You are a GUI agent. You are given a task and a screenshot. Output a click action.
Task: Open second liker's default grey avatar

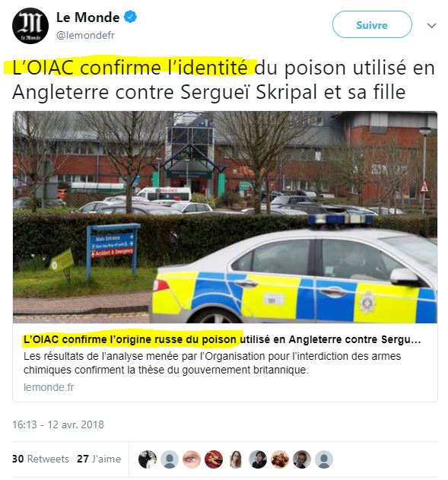click(170, 459)
